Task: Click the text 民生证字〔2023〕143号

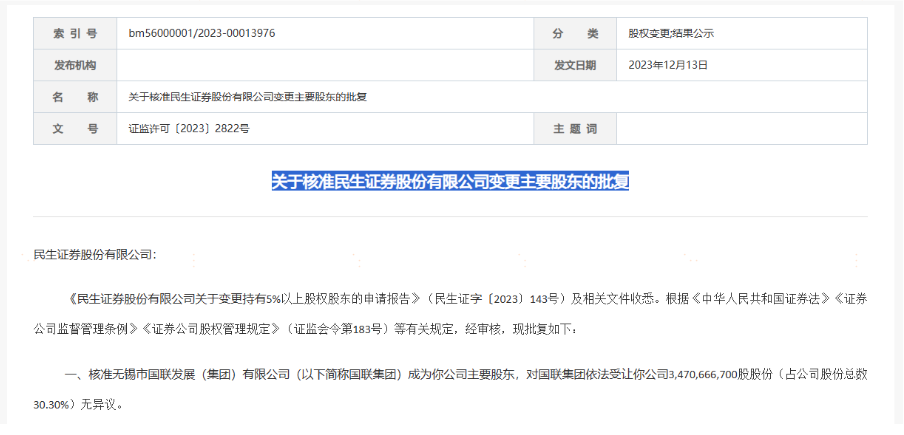Action: (495, 298)
